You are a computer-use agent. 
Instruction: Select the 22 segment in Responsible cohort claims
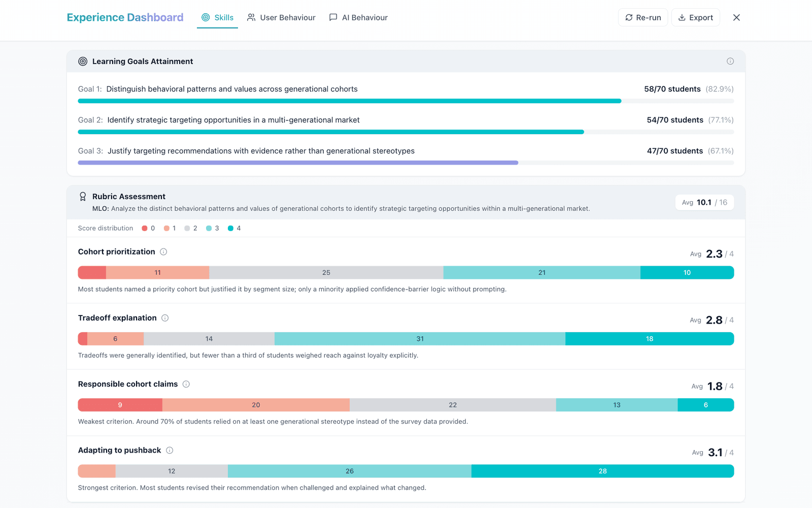453,405
